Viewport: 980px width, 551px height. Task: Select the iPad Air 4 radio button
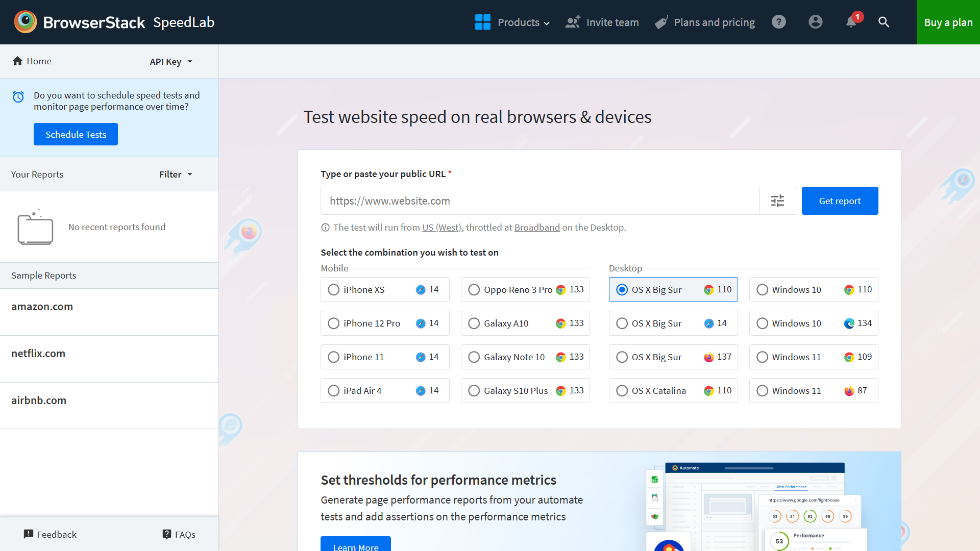coord(334,391)
